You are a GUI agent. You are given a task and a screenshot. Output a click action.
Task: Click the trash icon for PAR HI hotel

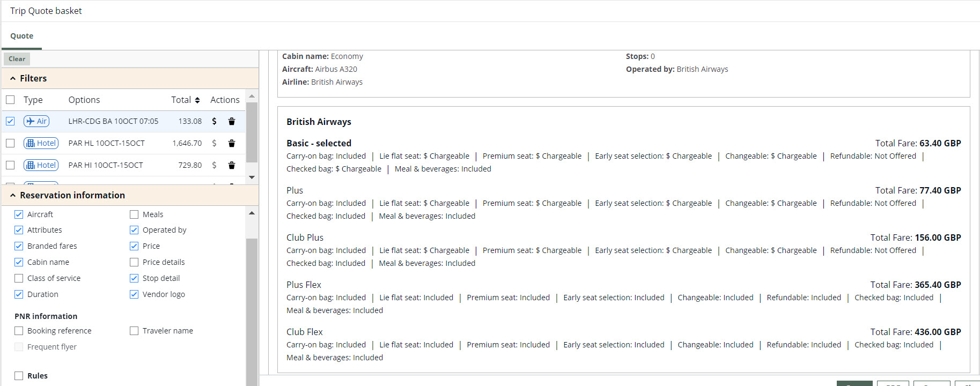pyautogui.click(x=232, y=165)
